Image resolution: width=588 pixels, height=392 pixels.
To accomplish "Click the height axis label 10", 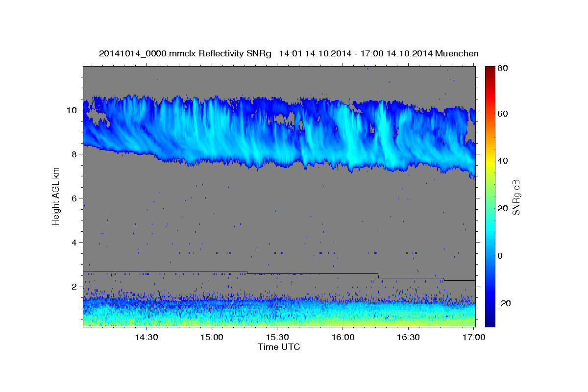I will coord(72,110).
